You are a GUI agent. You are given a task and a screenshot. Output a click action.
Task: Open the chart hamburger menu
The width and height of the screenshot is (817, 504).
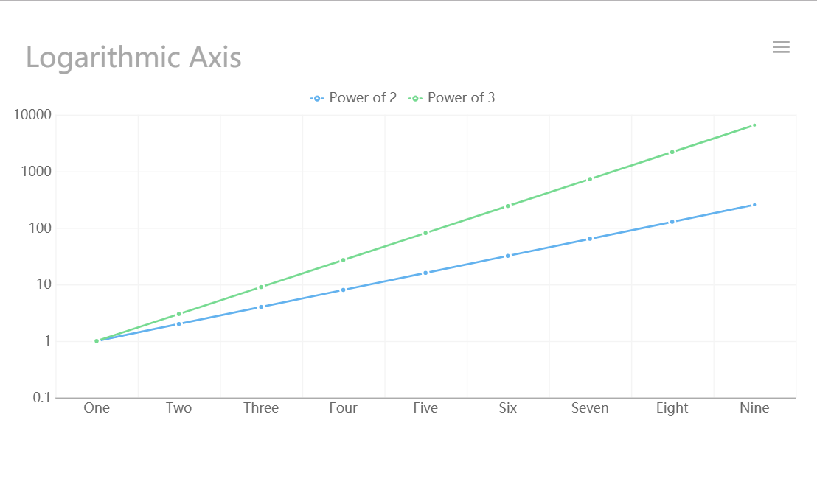(x=781, y=47)
